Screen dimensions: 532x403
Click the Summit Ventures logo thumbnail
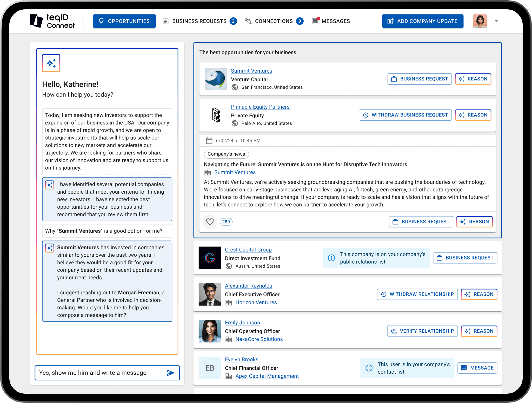coord(216,79)
